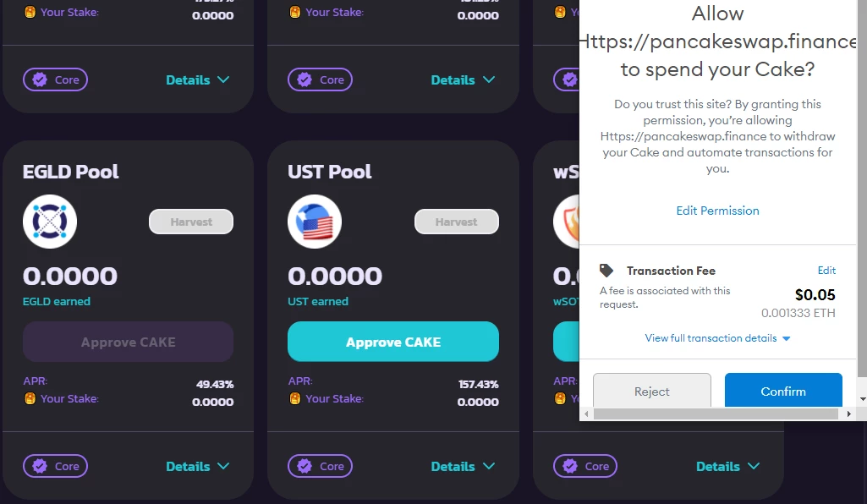Click the CAKE stake icon in UST Pool

pyautogui.click(x=295, y=398)
